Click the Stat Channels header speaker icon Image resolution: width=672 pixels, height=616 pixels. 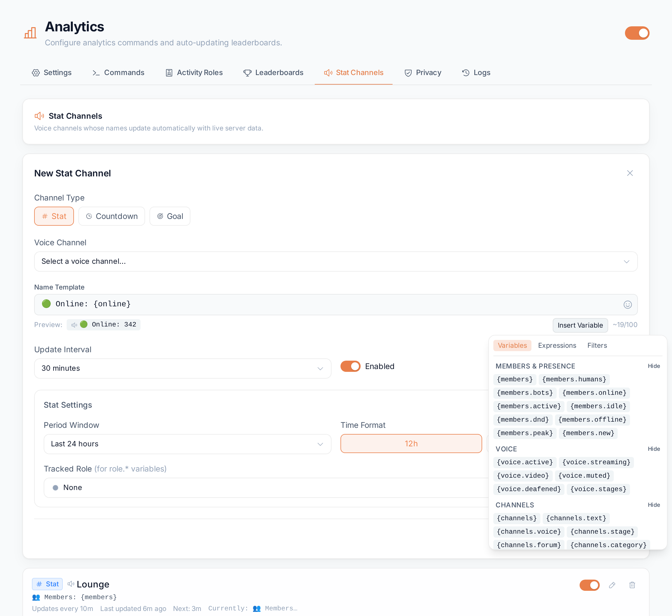coord(39,116)
